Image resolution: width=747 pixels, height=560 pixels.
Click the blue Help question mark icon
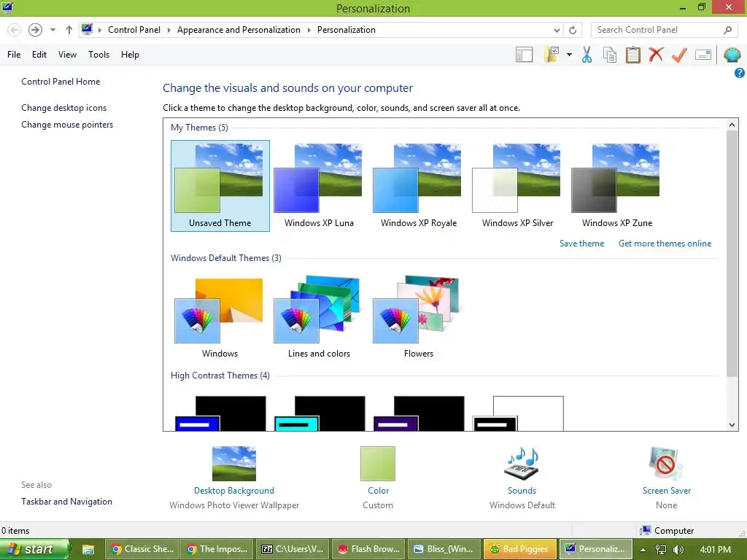tap(740, 73)
